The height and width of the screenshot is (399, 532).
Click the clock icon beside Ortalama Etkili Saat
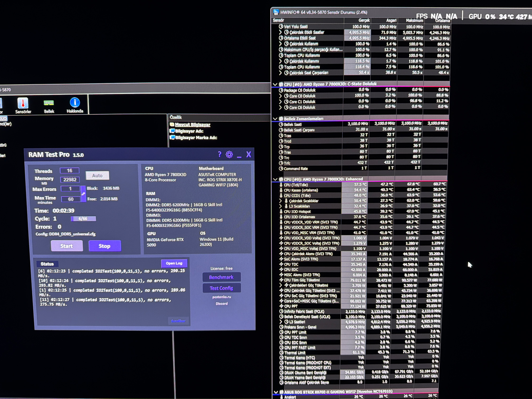281,38
